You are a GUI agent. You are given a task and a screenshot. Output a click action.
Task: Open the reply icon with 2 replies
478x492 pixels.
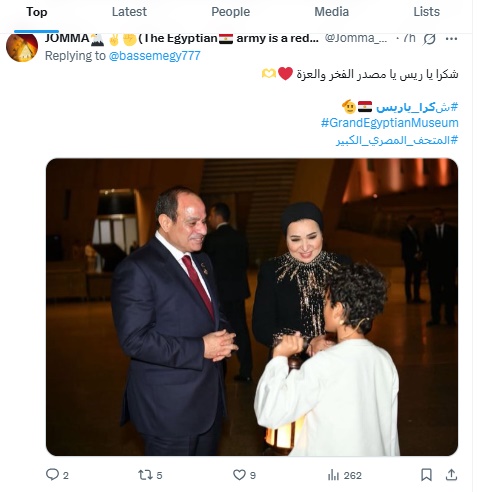(x=52, y=474)
